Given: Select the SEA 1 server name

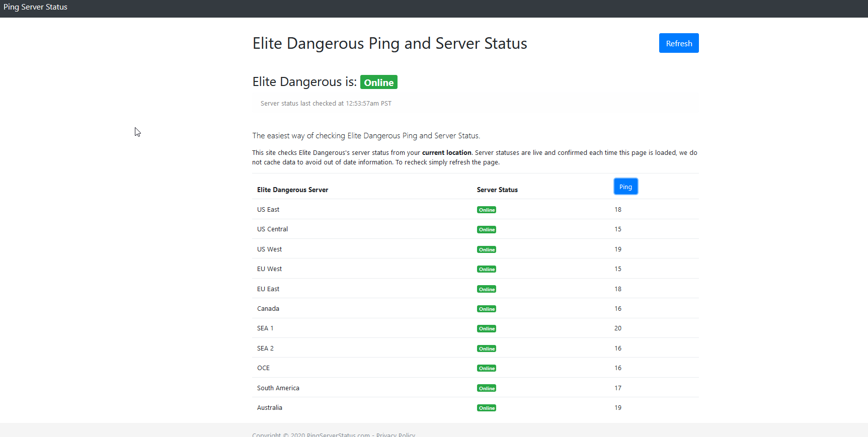Looking at the screenshot, I should click(x=265, y=328).
